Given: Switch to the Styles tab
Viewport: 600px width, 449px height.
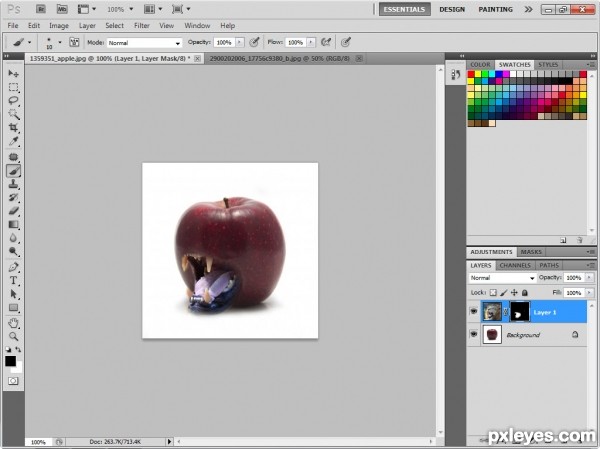Looking at the screenshot, I should pos(548,65).
